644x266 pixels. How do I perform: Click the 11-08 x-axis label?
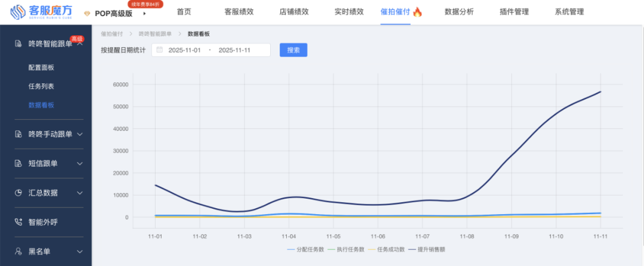tap(467, 237)
